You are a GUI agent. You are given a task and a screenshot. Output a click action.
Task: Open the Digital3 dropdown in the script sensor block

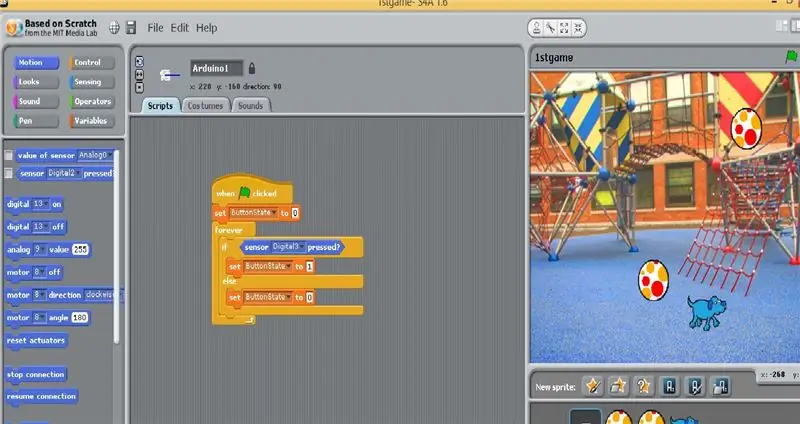(x=288, y=247)
